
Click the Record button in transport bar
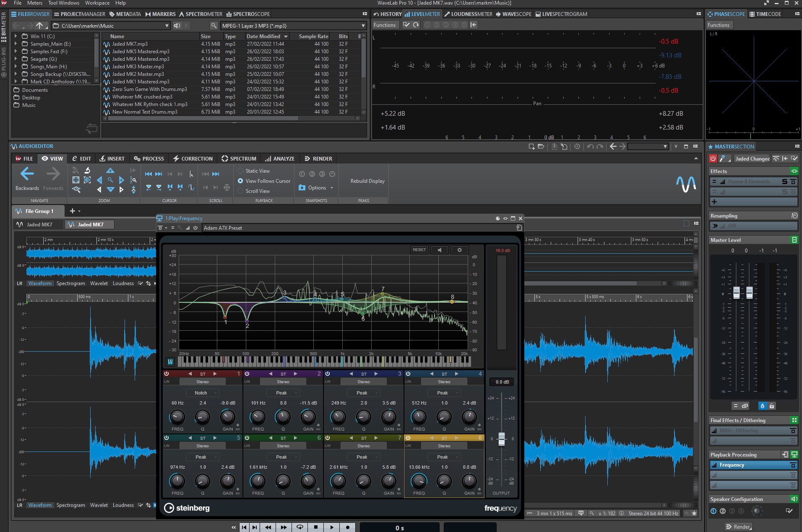348,527
